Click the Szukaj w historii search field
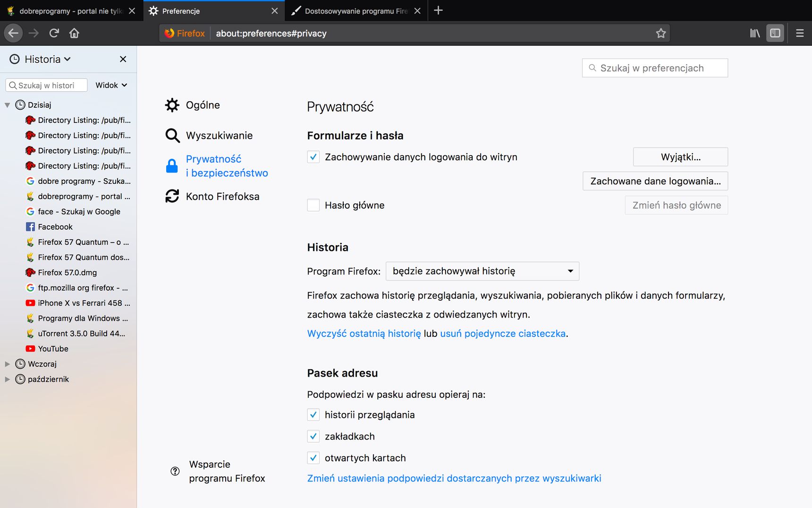Screen dimensions: 812x508 tap(46, 85)
